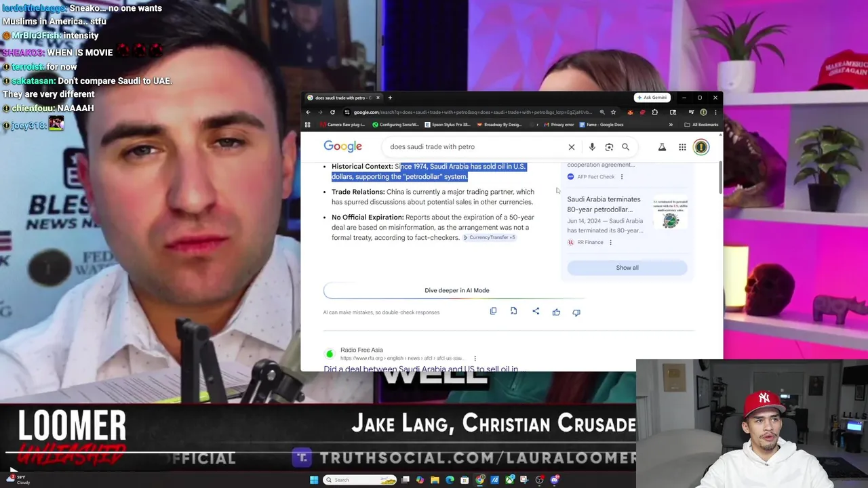Image resolution: width=868 pixels, height=488 pixels.
Task: Open AFP Fact Check source options
Action: pos(622,177)
